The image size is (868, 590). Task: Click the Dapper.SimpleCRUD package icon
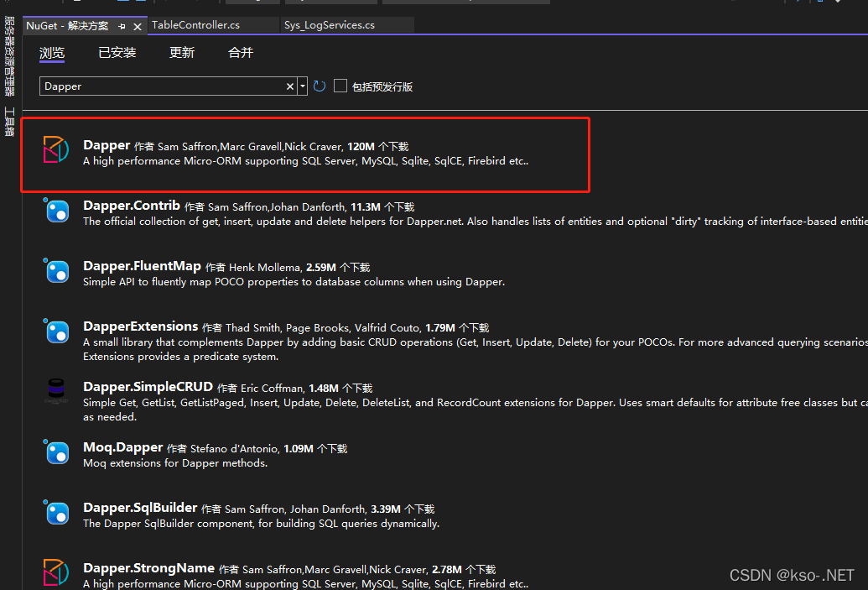[x=56, y=391]
